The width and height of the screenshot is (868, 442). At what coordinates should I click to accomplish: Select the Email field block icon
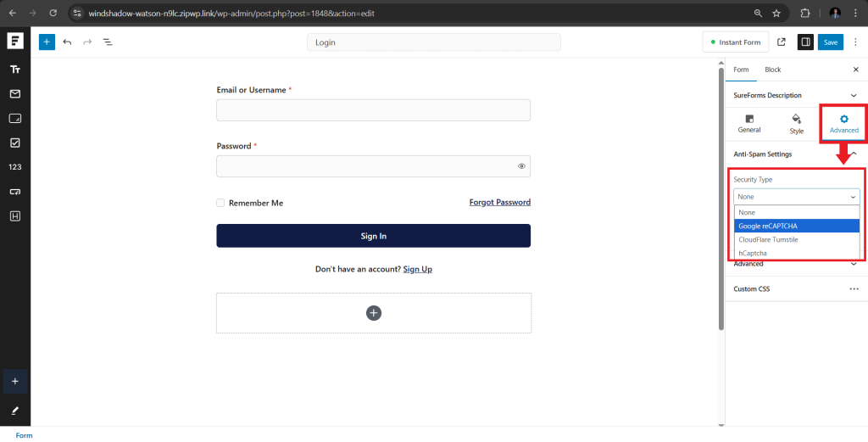point(15,93)
